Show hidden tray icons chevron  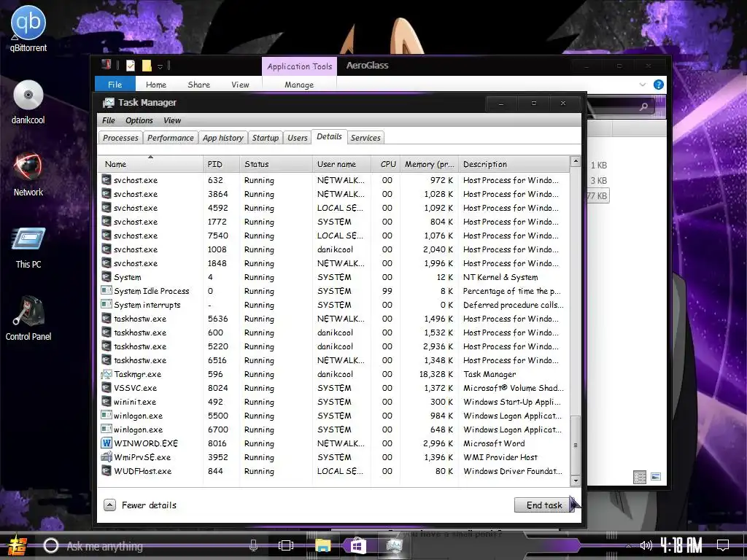(x=628, y=545)
